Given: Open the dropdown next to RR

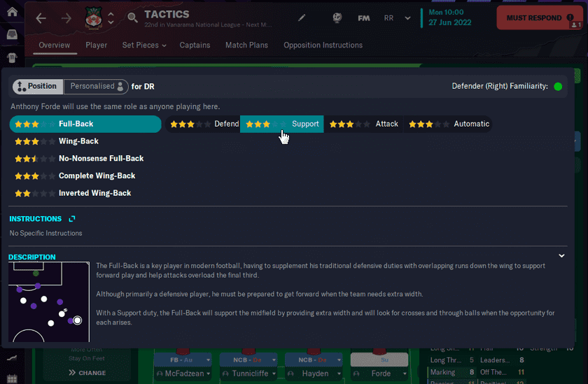Looking at the screenshot, I should pyautogui.click(x=407, y=18).
